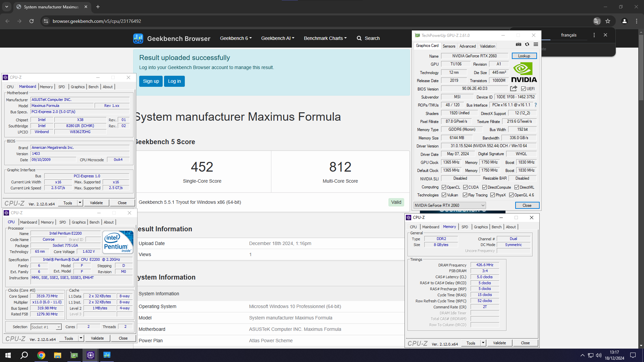Screen dimensions: 644x362
Task: Select français language in translate popup
Action: point(569,35)
